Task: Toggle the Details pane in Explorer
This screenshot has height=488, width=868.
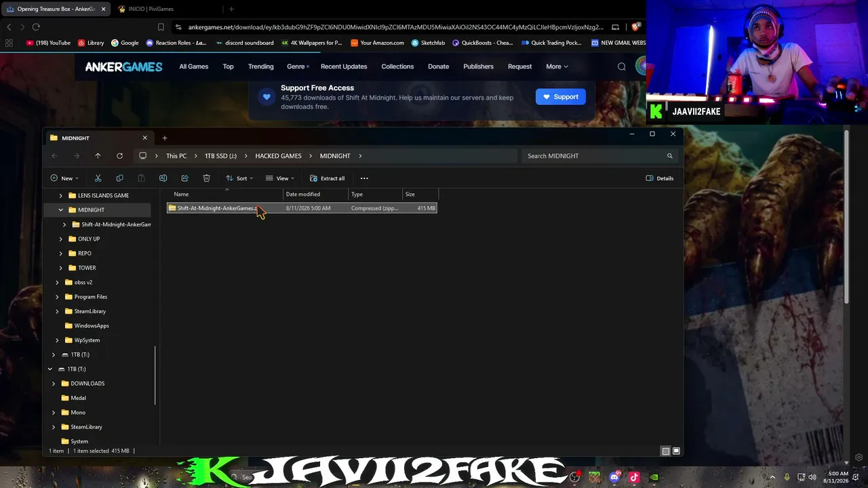Action: pyautogui.click(x=660, y=178)
